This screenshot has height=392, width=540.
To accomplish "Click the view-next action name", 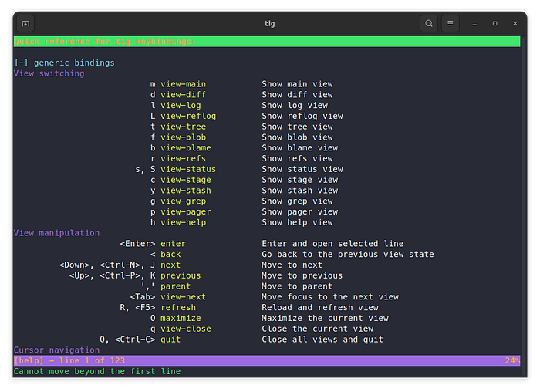I will tap(183, 297).
